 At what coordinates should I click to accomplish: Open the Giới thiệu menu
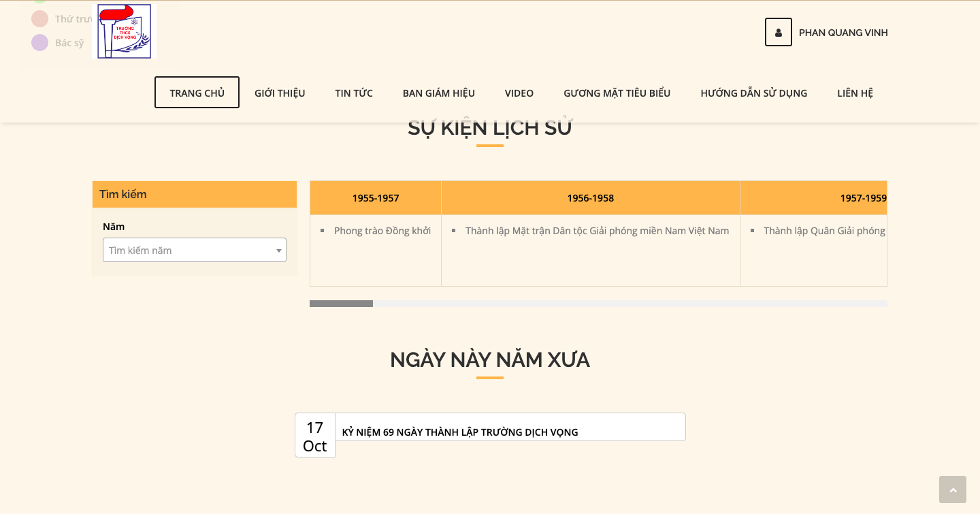point(280,93)
